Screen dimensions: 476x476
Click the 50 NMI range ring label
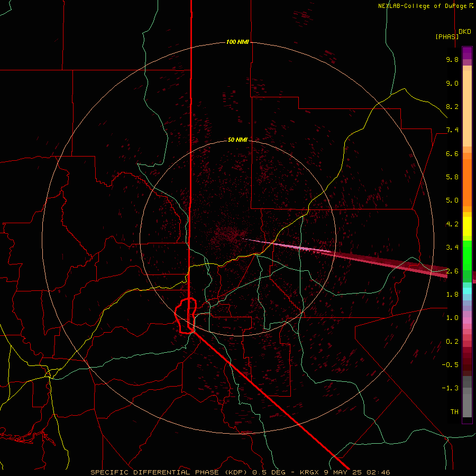tap(237, 140)
